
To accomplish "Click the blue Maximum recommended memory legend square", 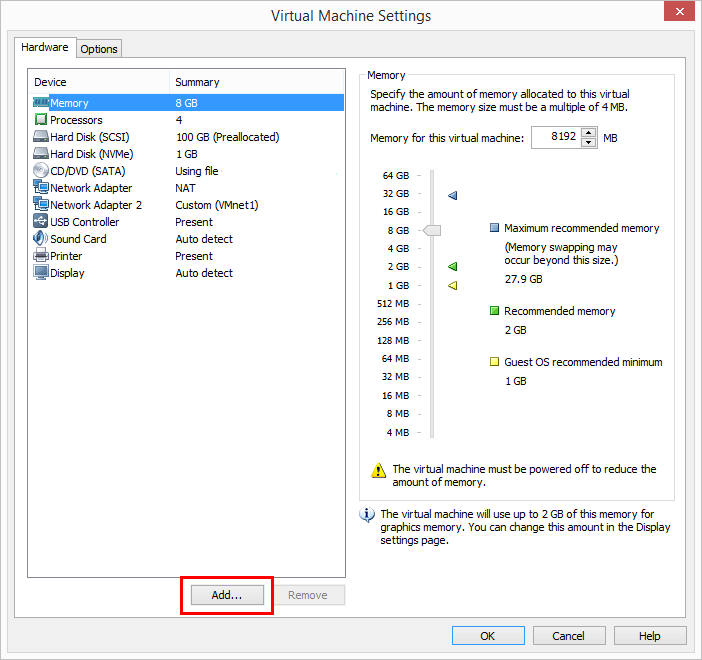I will pos(494,227).
